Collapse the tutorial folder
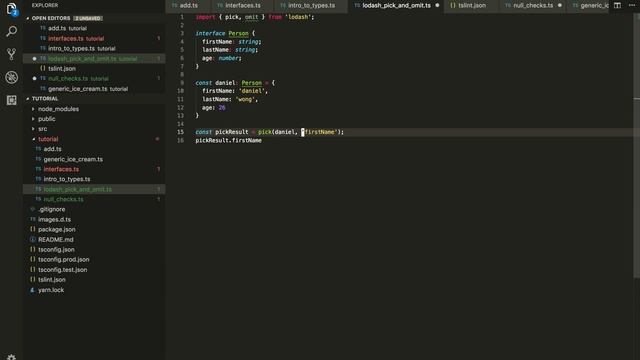Screen dimensions: 640x360 tap(48, 139)
